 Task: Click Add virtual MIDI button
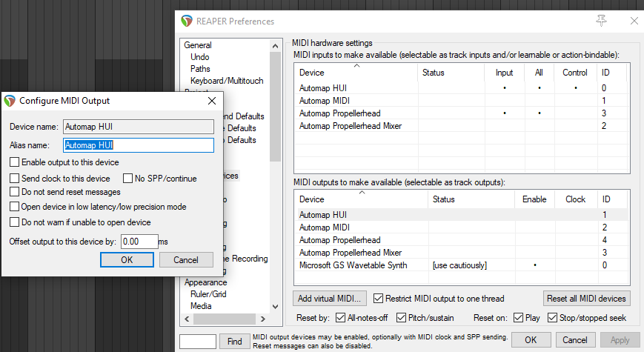click(329, 299)
